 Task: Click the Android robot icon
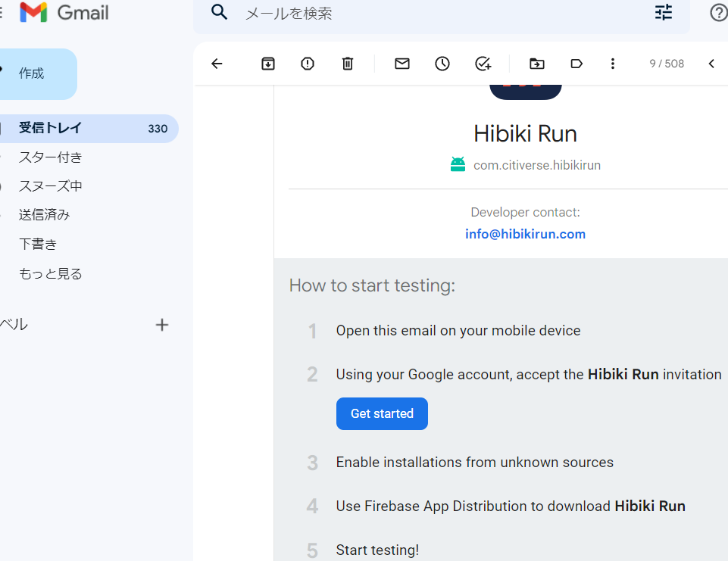[x=458, y=164]
